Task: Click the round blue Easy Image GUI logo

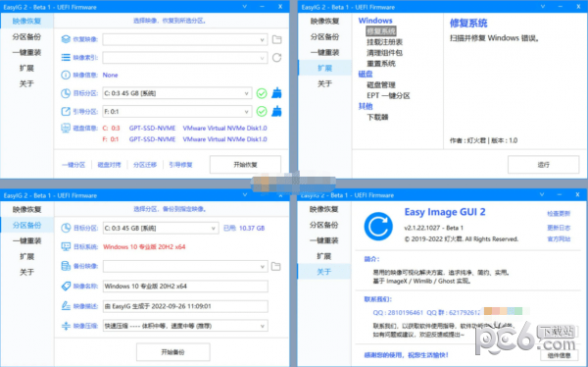Action: click(378, 227)
